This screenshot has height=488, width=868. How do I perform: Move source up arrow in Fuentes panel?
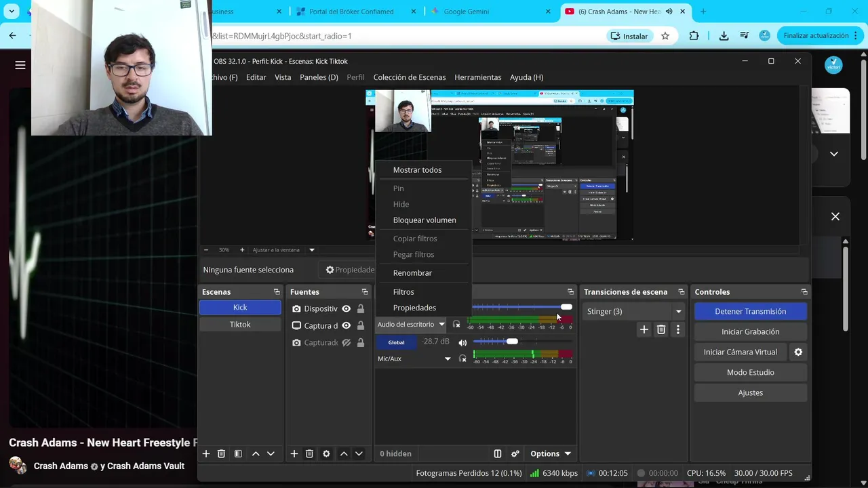coord(344,453)
